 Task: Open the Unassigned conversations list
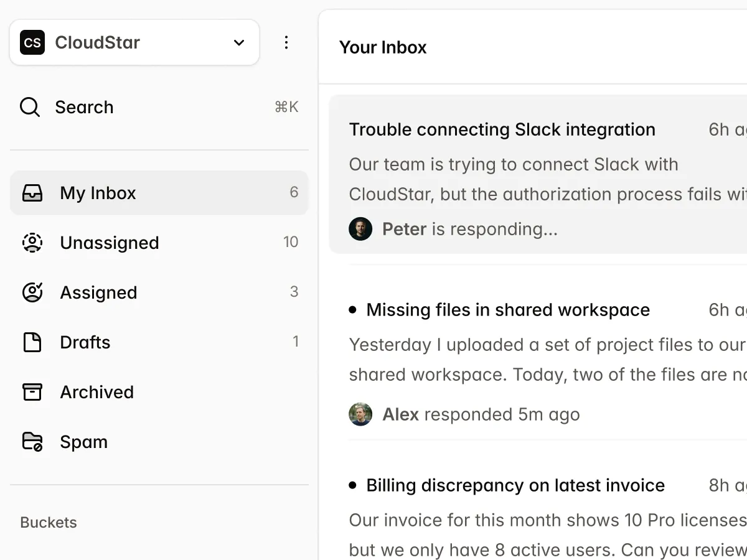tap(110, 243)
